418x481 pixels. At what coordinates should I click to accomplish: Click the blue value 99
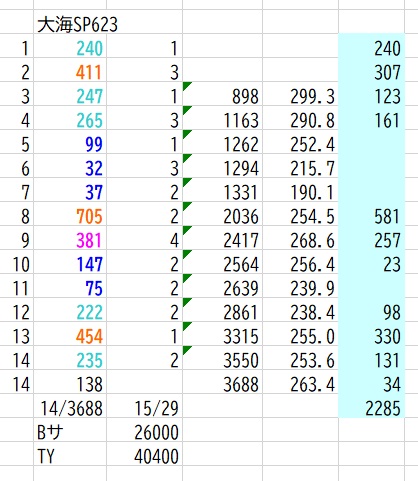[x=94, y=145]
